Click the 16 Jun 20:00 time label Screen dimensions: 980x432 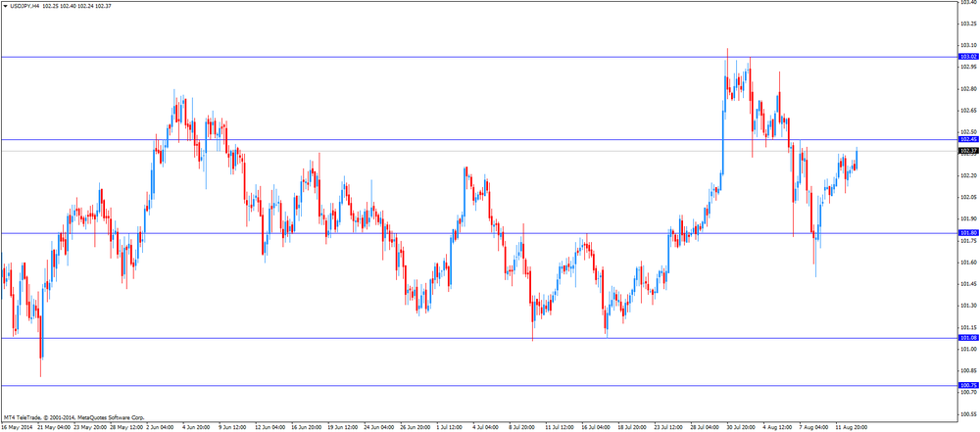point(307,428)
